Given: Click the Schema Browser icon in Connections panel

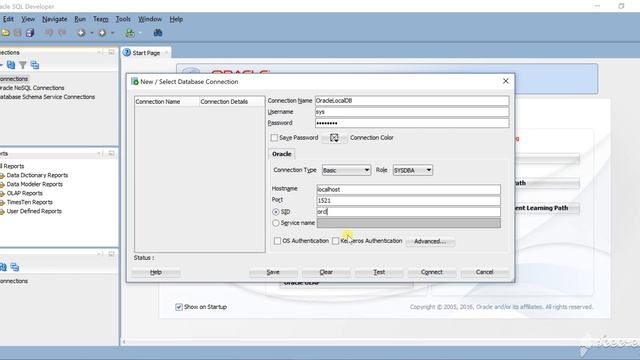Looking at the screenshot, I should pyautogui.click(x=35, y=65).
